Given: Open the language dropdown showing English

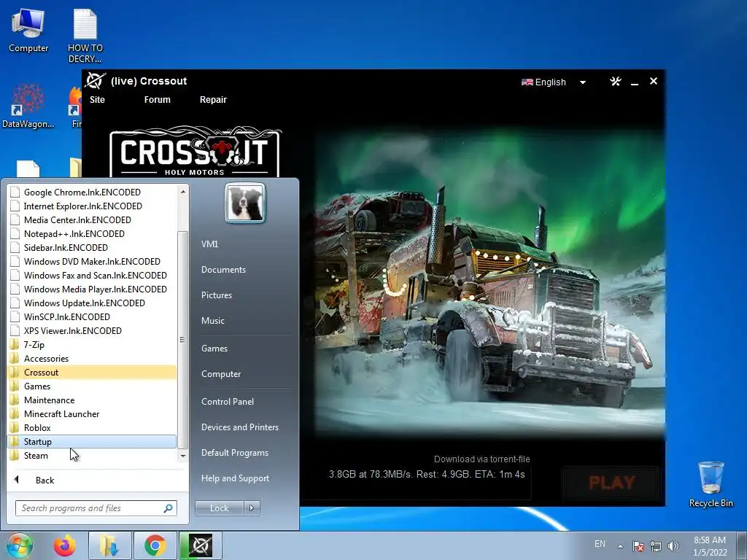Looking at the screenshot, I should coord(554,82).
